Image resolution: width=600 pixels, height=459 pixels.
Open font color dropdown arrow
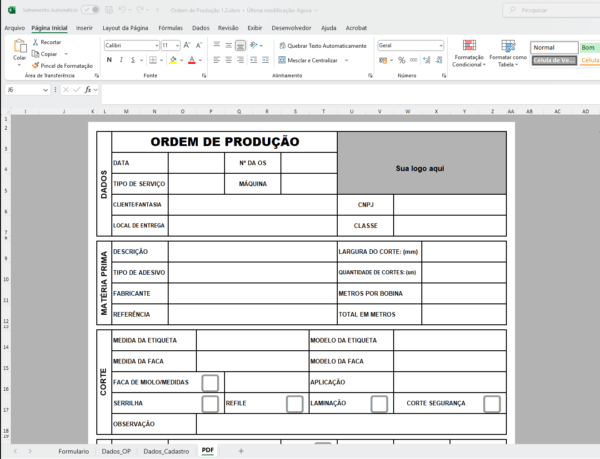pyautogui.click(x=200, y=60)
